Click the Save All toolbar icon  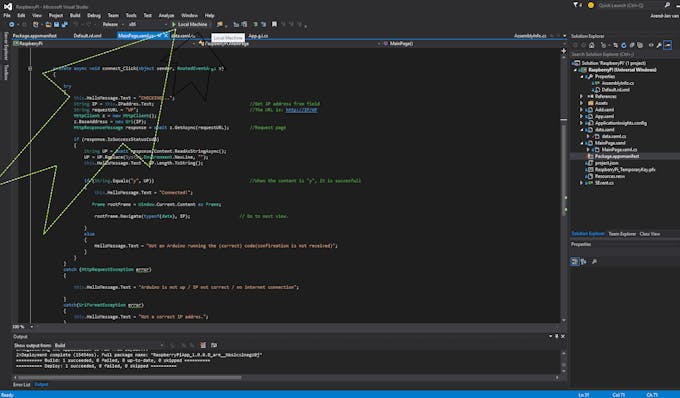[65, 25]
